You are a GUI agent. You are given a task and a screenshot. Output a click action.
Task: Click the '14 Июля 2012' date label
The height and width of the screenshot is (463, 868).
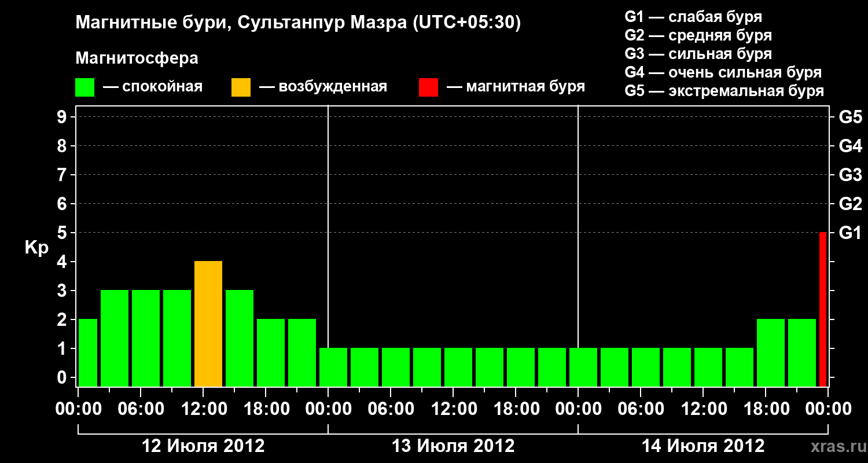pyautogui.click(x=703, y=446)
